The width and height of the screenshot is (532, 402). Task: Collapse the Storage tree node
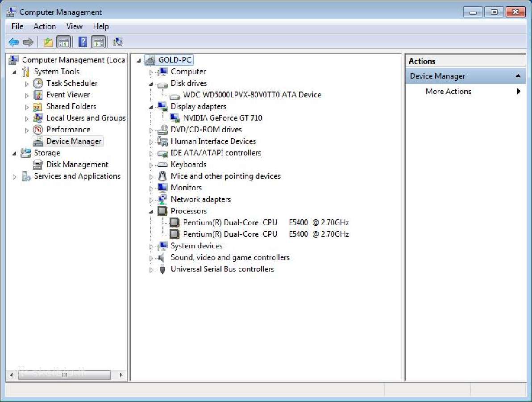[x=14, y=154]
